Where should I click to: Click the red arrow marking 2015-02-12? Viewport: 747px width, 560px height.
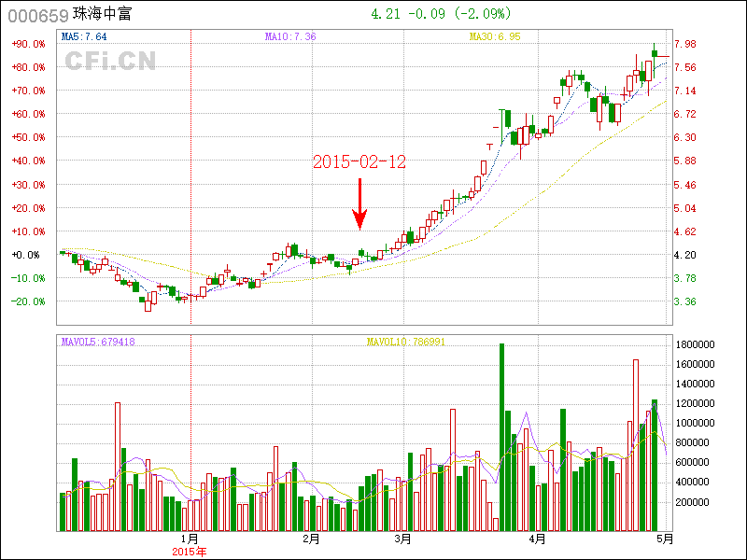click(x=359, y=203)
